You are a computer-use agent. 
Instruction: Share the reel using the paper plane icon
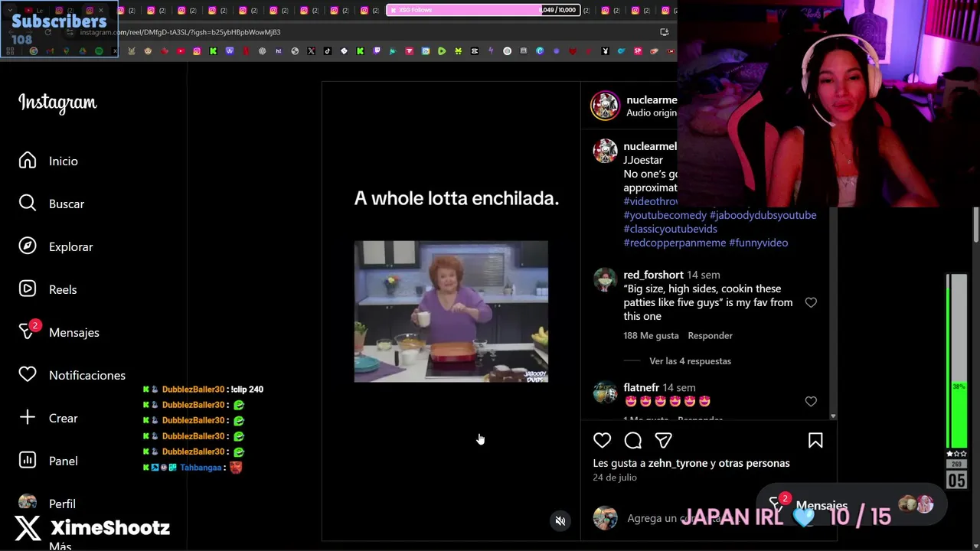(x=664, y=440)
